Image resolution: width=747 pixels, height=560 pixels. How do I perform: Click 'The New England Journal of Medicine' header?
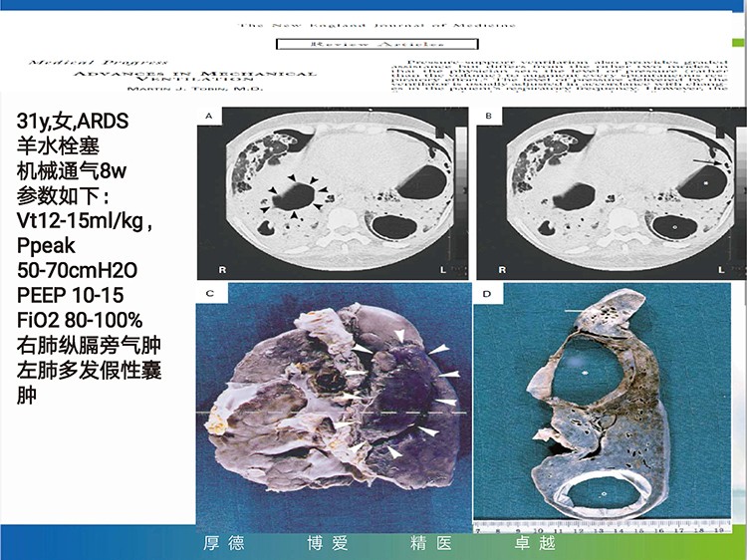tap(376, 25)
